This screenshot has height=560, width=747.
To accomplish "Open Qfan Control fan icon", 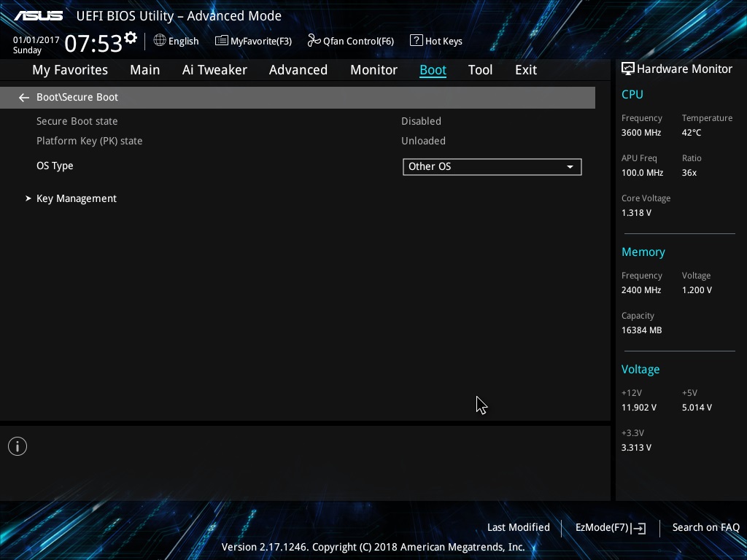I will tap(314, 41).
